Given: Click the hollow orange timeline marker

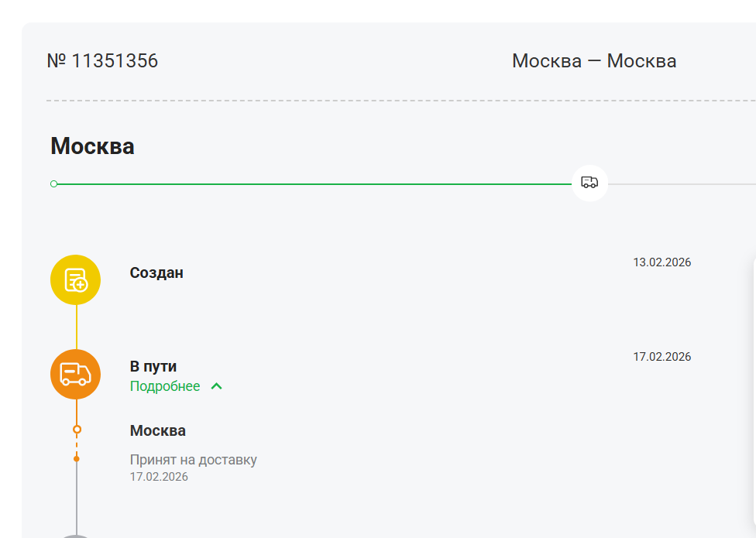Looking at the screenshot, I should point(76,429).
